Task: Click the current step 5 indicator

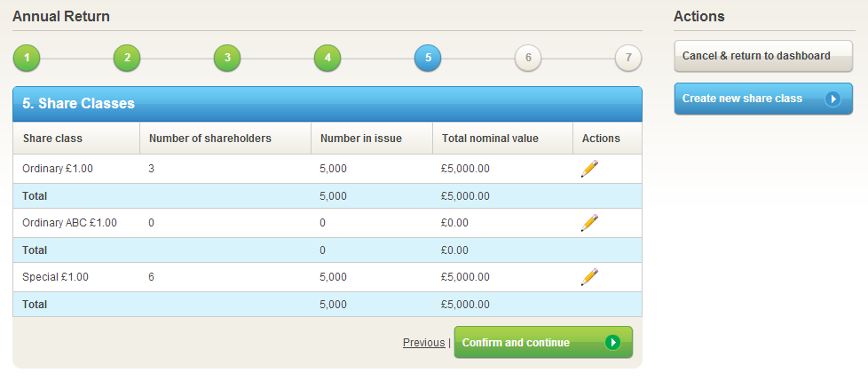Action: [x=428, y=59]
